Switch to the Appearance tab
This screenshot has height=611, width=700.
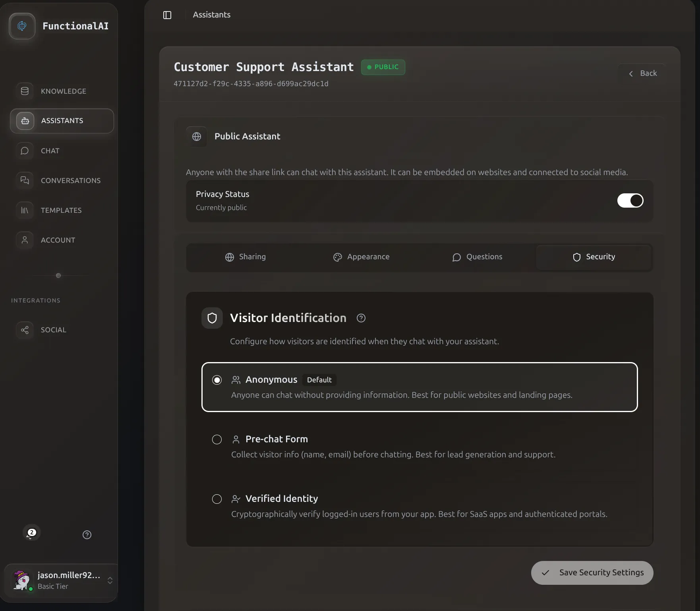point(361,257)
